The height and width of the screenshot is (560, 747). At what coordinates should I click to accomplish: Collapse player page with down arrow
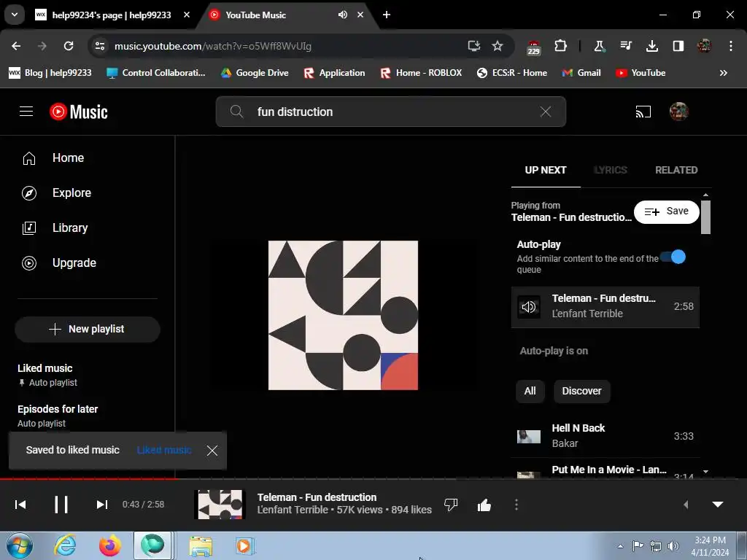click(x=718, y=505)
